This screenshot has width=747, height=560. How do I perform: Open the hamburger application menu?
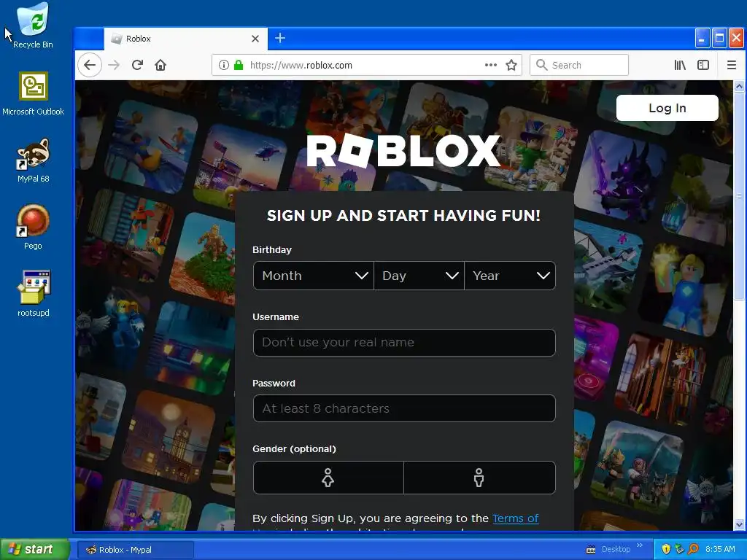[732, 65]
